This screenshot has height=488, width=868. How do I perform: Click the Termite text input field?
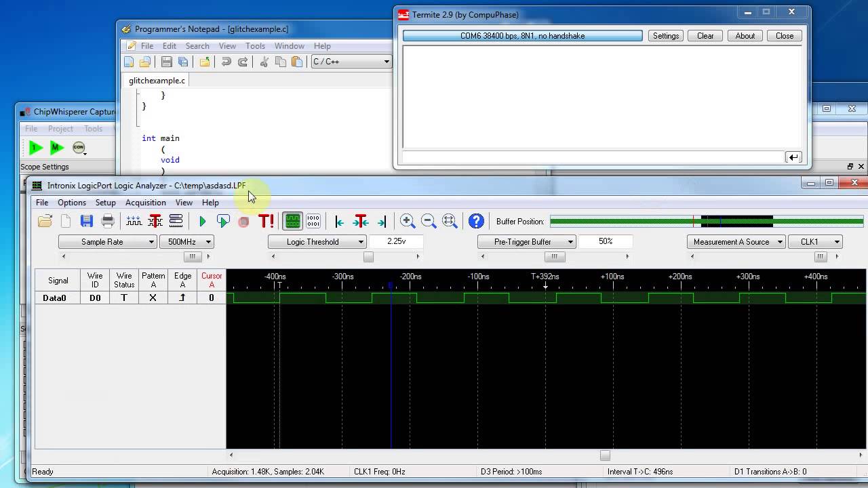pyautogui.click(x=593, y=157)
